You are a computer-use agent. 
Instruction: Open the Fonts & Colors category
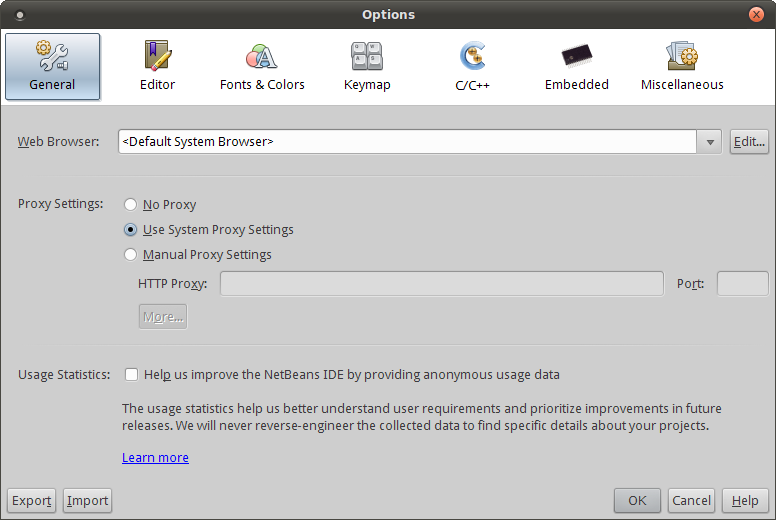click(x=262, y=67)
